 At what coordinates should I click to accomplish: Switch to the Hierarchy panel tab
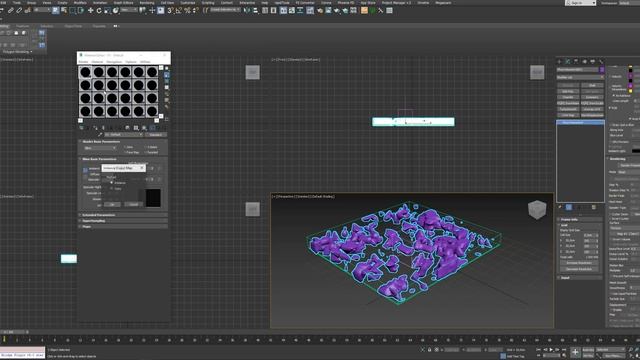[x=576, y=62]
